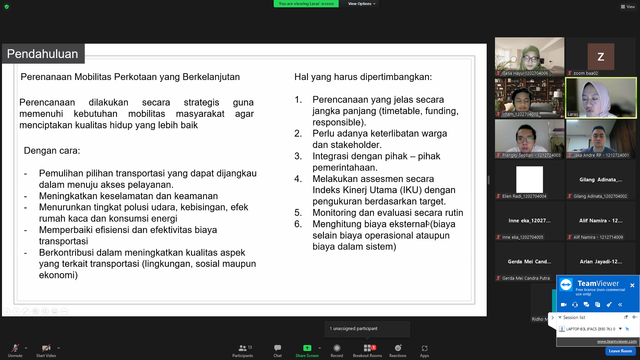The height and width of the screenshot is (360, 640).
Task: Open video options arrow beside Start Video
Action: (x=58, y=348)
